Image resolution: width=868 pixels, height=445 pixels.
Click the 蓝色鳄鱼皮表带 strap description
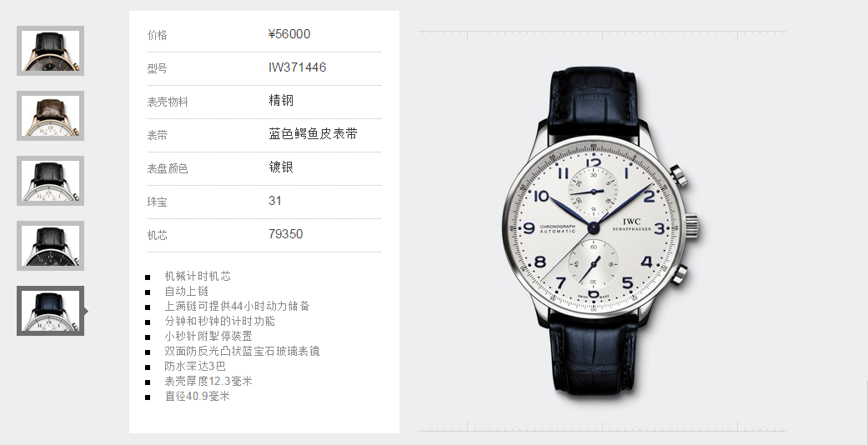[x=314, y=134]
